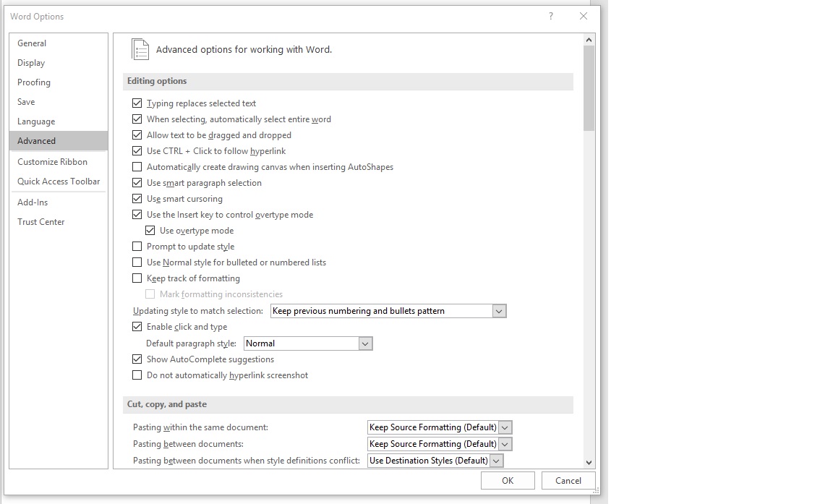Open the Add-Ins category
Viewport: 833px width, 504px height.
coord(59,202)
